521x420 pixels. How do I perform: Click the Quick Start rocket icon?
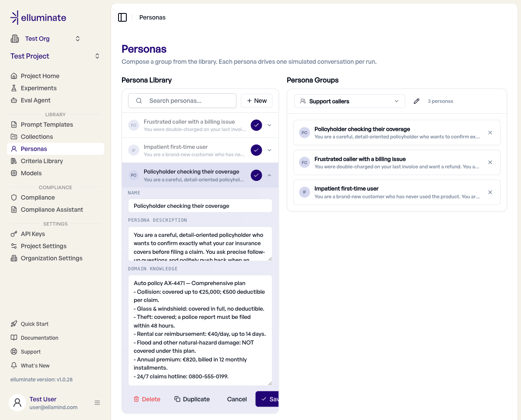pos(14,324)
